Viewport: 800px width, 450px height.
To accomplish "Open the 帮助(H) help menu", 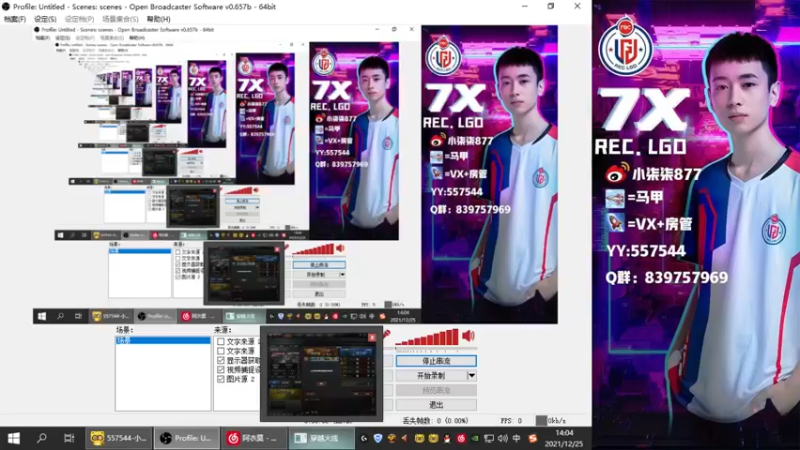I will pyautogui.click(x=158, y=19).
